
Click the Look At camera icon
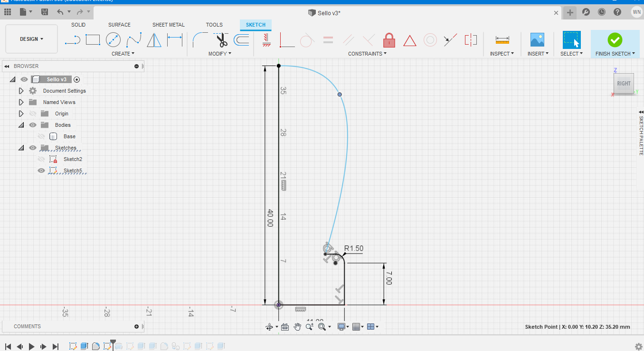pos(285,326)
